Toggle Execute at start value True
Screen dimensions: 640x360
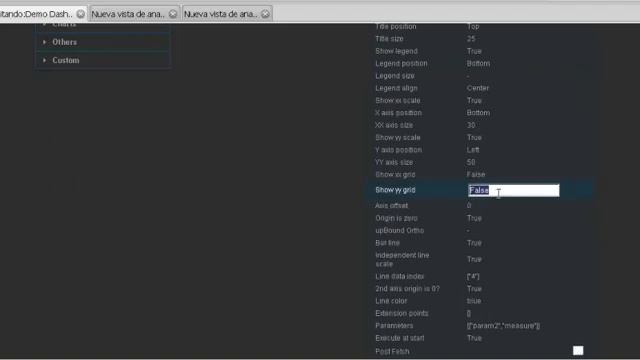click(x=474, y=338)
